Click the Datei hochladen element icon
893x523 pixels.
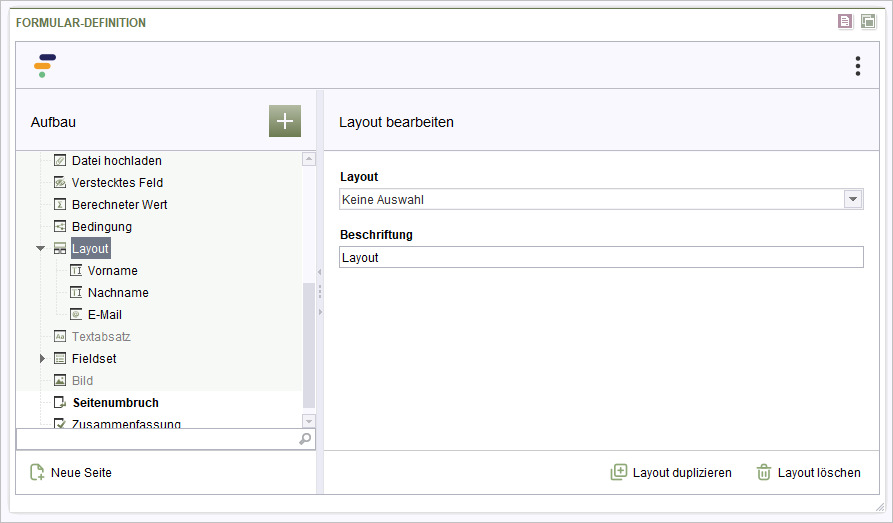60,161
